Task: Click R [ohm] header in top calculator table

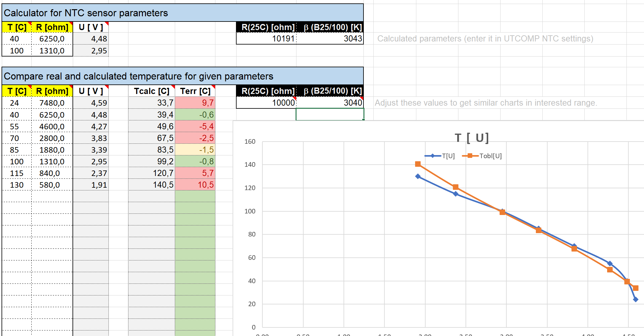Action: (52, 27)
